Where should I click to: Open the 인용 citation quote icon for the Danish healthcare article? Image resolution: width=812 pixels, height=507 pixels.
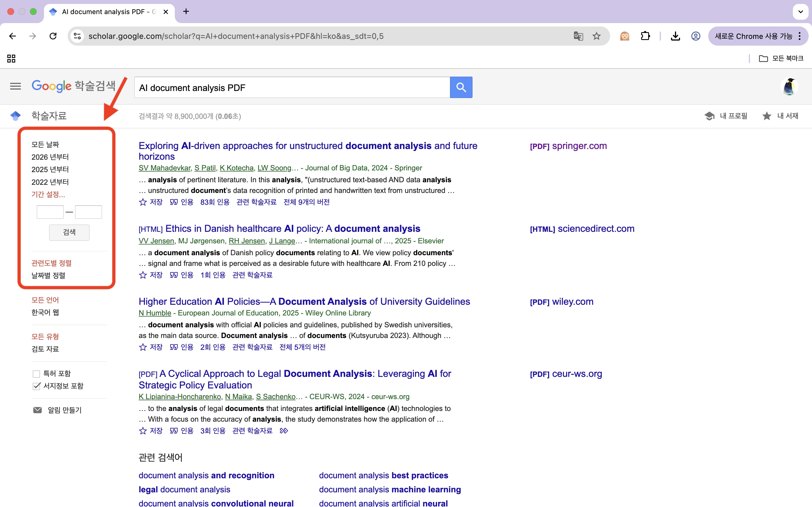point(174,275)
